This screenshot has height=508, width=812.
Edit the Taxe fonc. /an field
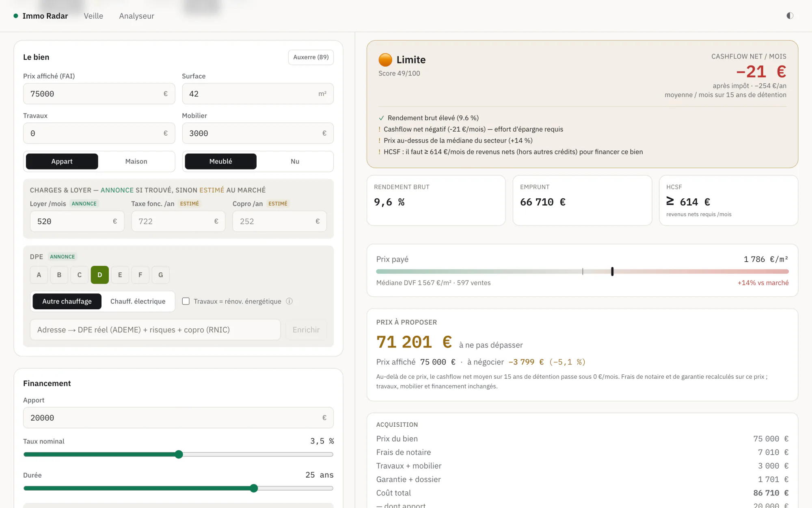(x=178, y=221)
